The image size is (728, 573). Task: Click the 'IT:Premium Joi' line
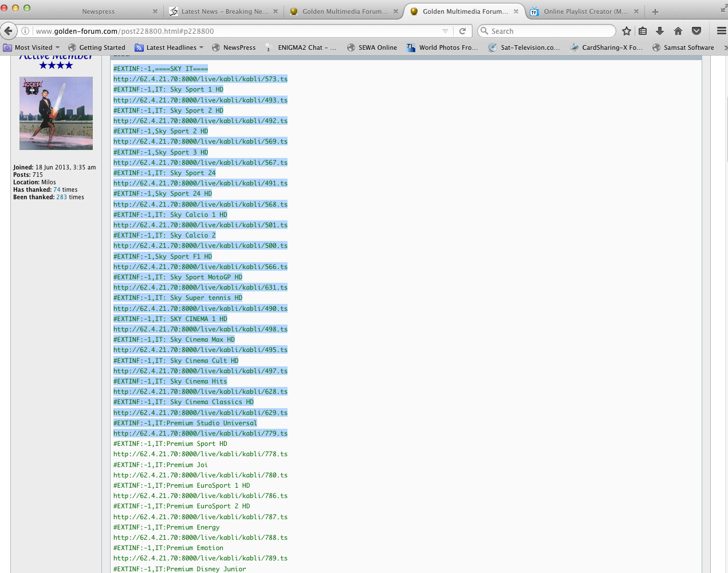(x=160, y=465)
